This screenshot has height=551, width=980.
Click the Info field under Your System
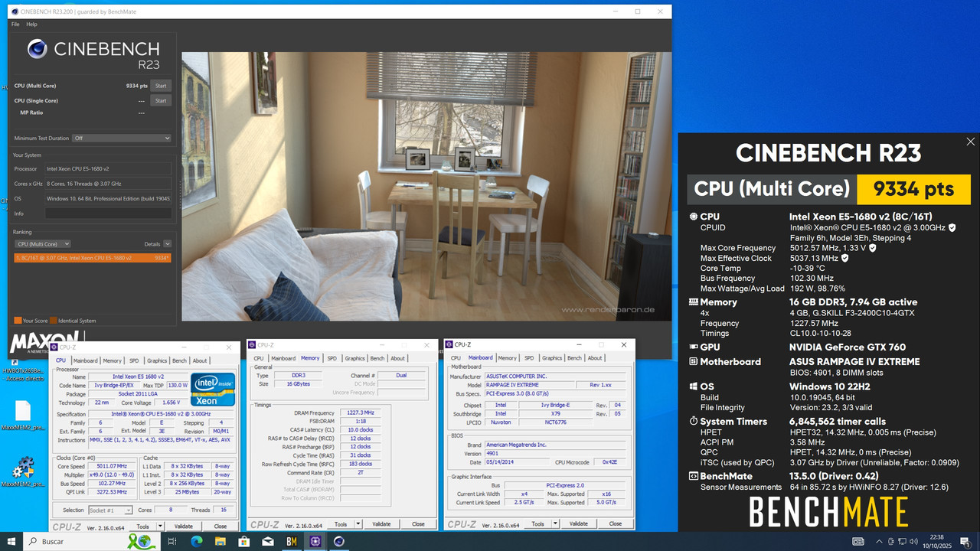[107, 214]
